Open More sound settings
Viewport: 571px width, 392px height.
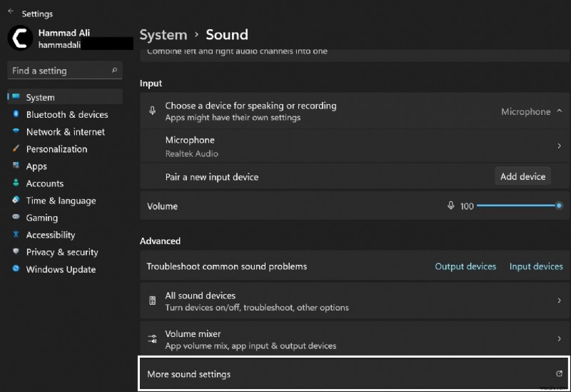pos(354,373)
